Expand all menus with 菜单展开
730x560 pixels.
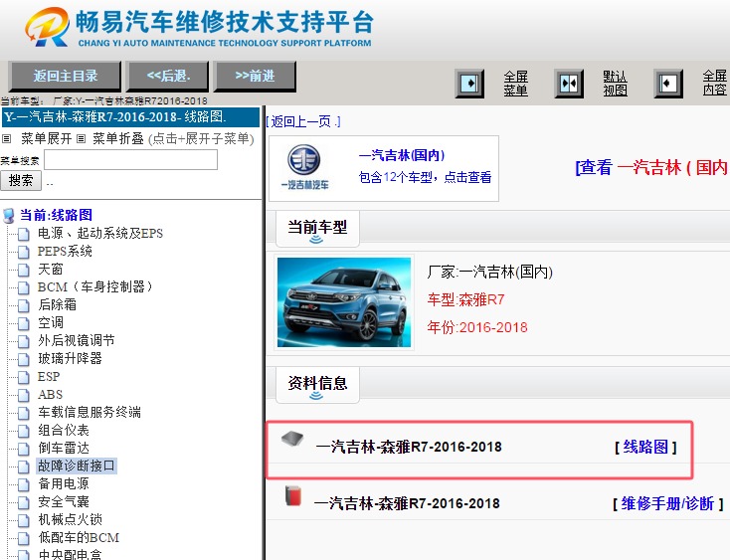(46, 138)
